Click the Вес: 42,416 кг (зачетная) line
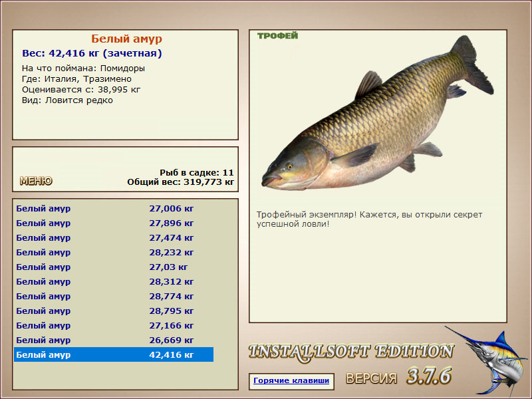 (92, 53)
